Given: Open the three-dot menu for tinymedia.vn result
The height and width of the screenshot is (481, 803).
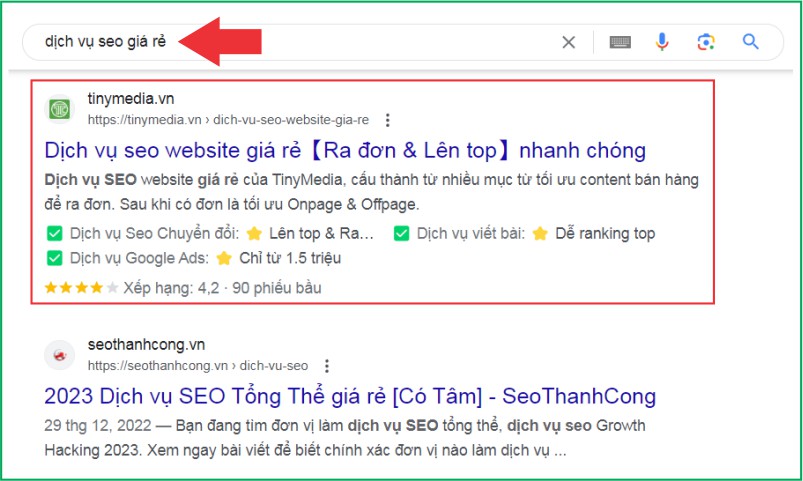Looking at the screenshot, I should coord(388,120).
